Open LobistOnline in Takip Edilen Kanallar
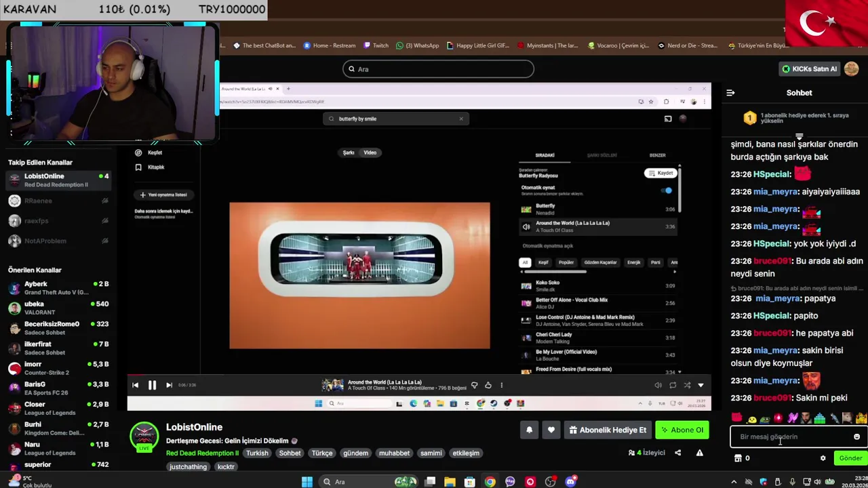The height and width of the screenshot is (488, 868). point(58,180)
